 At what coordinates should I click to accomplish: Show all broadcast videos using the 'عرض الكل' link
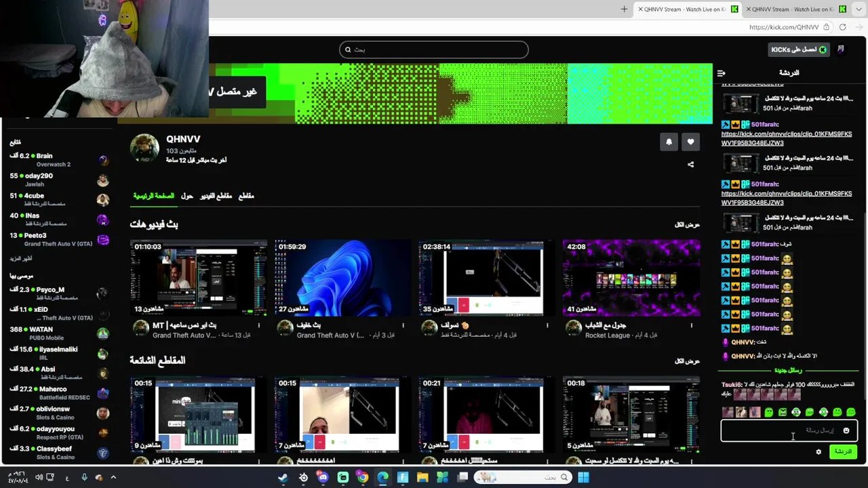tap(687, 224)
